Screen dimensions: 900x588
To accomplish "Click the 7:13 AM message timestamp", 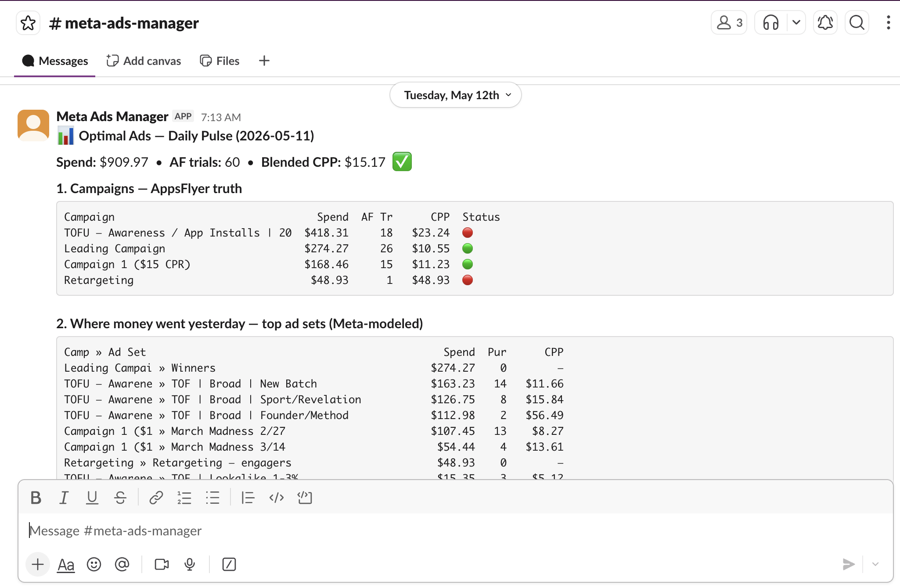I will (x=221, y=117).
